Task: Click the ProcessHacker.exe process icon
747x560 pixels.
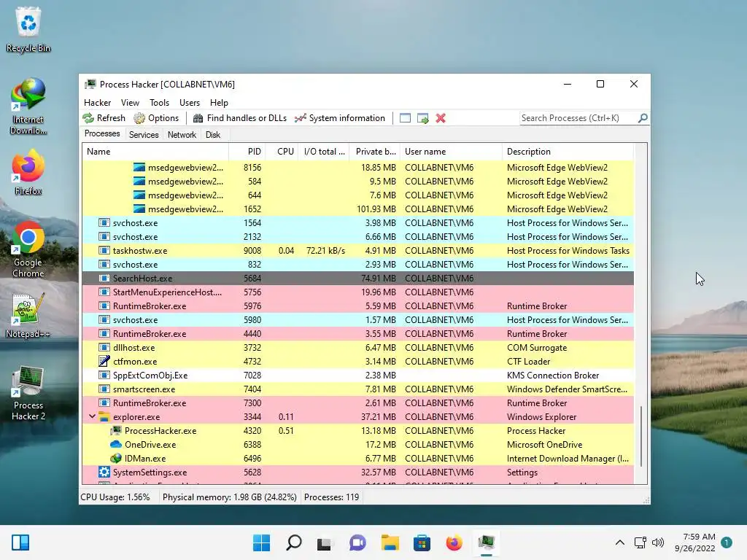Action: pos(116,430)
